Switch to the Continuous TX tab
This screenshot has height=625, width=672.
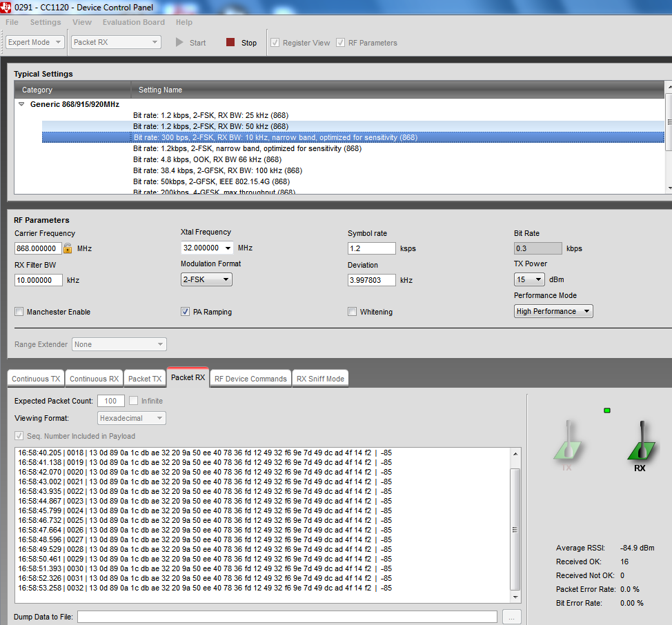coord(36,379)
